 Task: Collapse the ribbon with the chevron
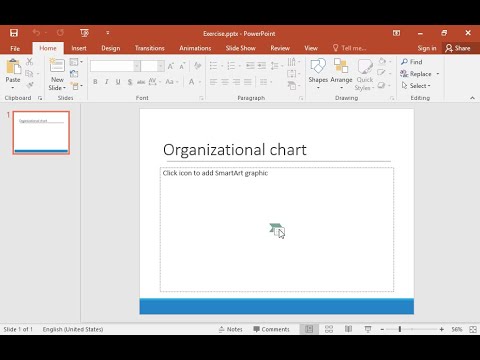click(x=472, y=98)
